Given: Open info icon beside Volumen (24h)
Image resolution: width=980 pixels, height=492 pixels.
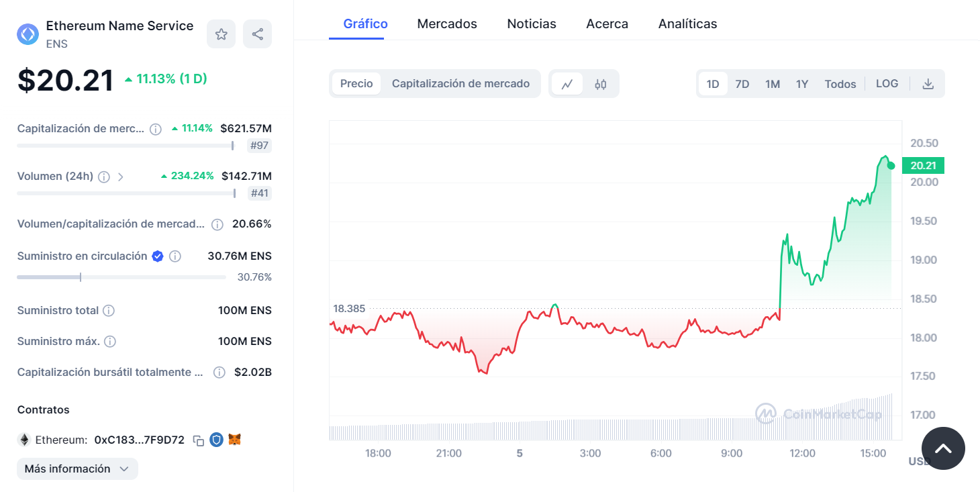Looking at the screenshot, I should click(104, 177).
